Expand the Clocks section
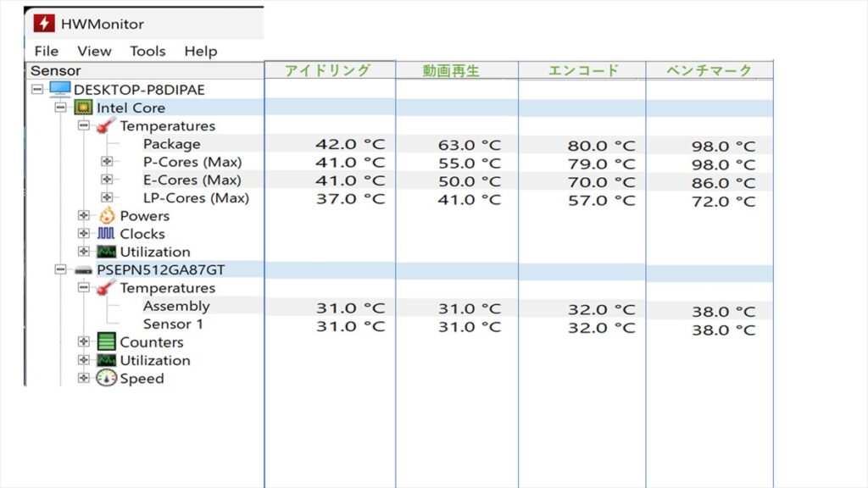Image resolution: width=868 pixels, height=488 pixels. 84,234
